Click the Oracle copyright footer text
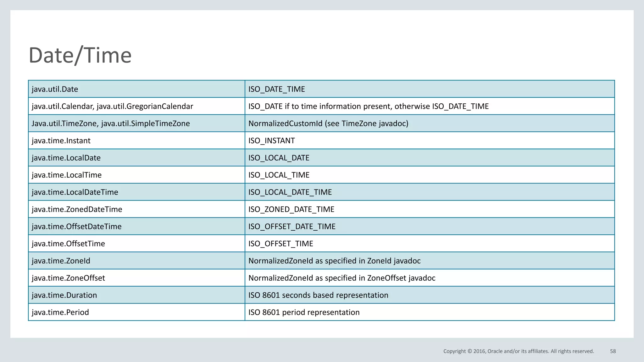The image size is (644, 362). [519, 351]
